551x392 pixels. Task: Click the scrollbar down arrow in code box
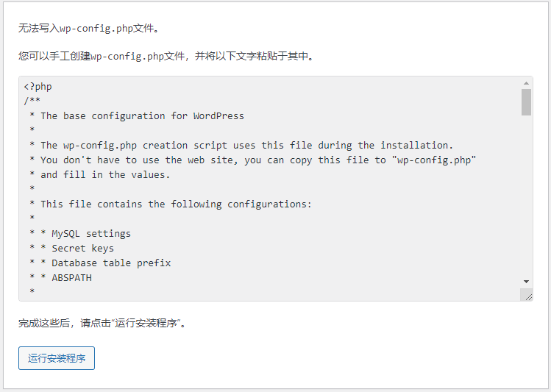tap(526, 282)
